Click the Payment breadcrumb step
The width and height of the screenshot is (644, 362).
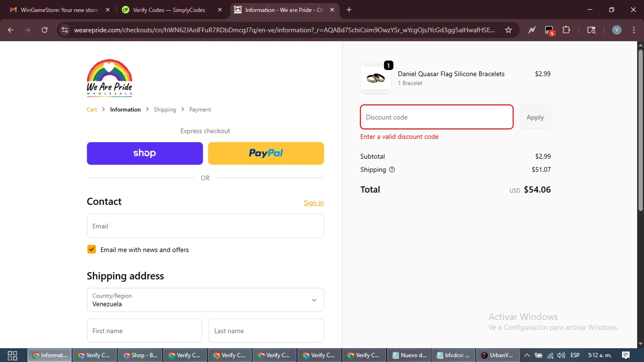[200, 110]
